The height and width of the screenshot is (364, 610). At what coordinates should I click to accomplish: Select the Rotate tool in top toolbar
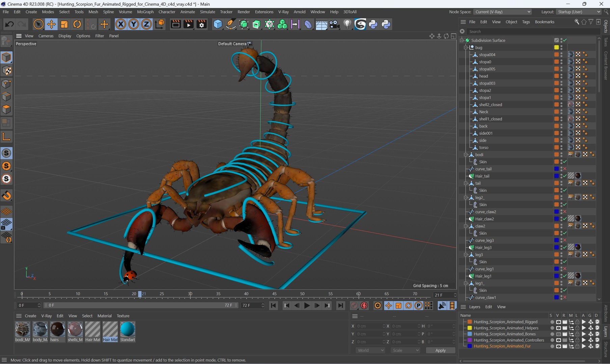(77, 24)
